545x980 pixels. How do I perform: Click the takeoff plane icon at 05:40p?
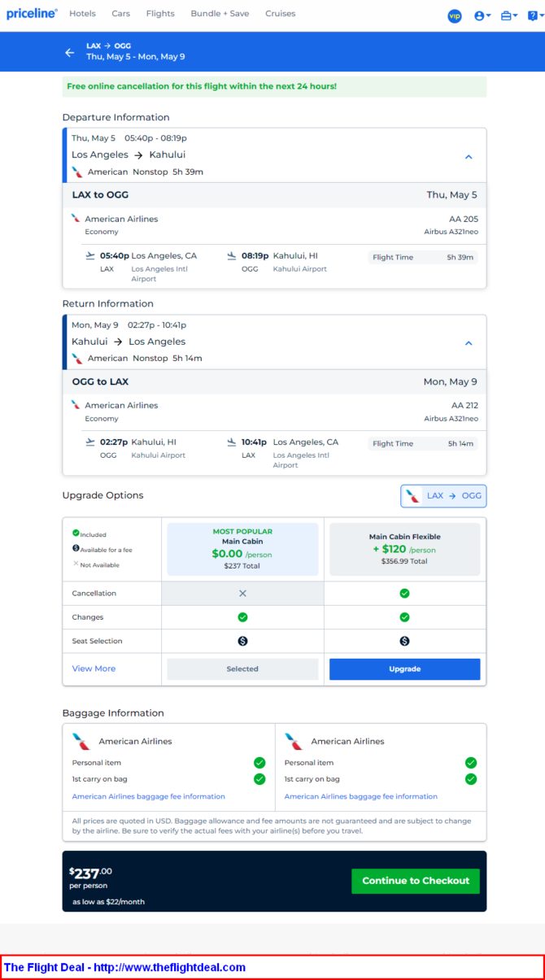coord(90,255)
